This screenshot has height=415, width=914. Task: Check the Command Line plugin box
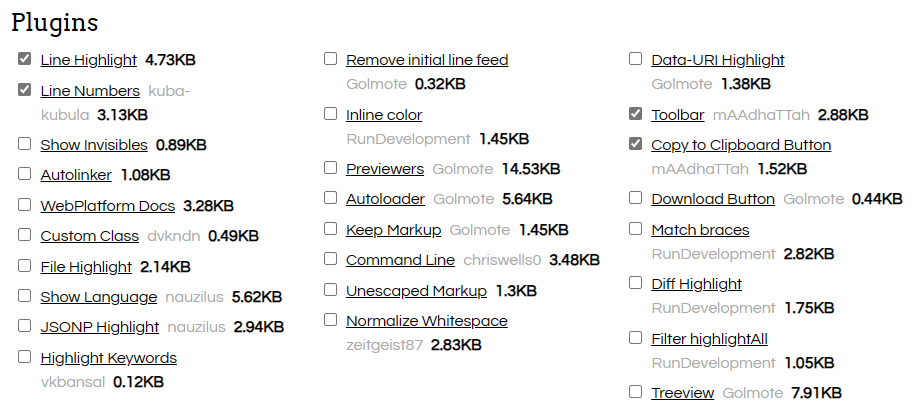pyautogui.click(x=331, y=259)
